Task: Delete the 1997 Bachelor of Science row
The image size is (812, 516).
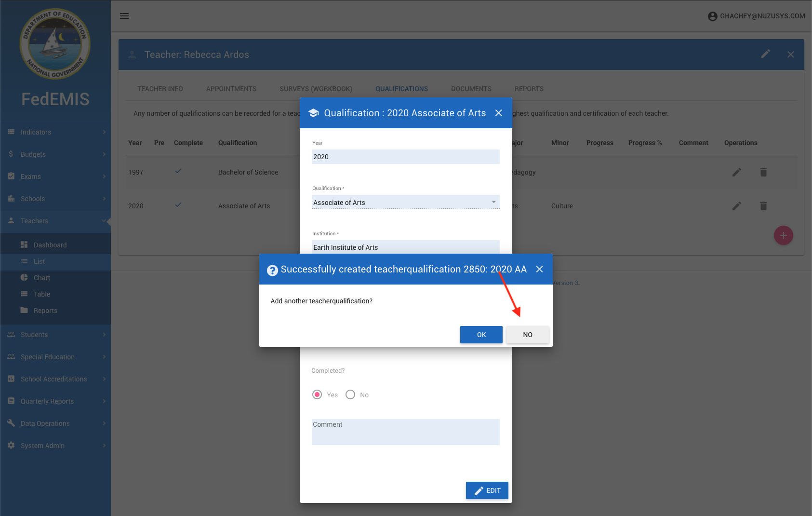Action: point(763,172)
